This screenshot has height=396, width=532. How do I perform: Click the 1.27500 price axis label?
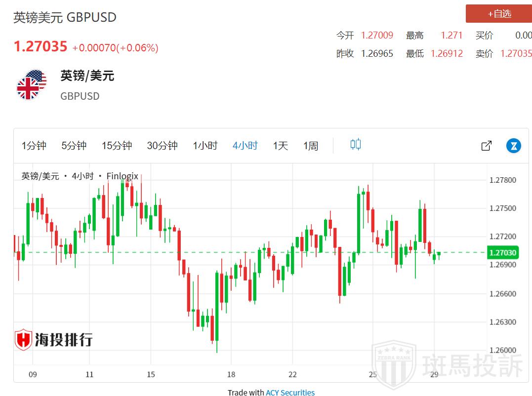click(502, 208)
